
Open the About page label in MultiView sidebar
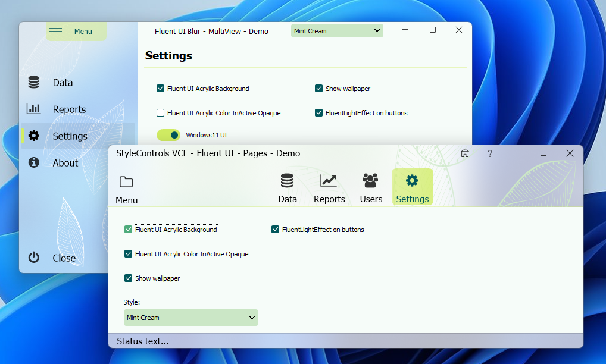(65, 163)
